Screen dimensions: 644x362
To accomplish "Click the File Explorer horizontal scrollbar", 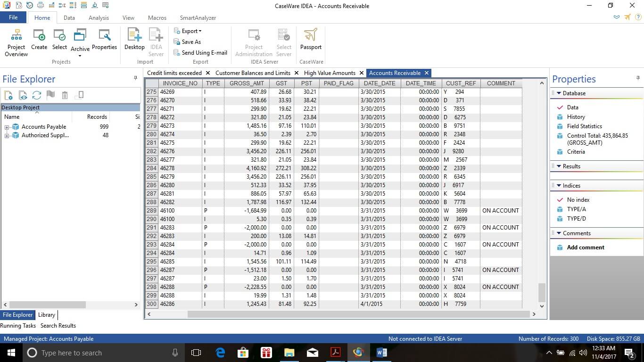I will coord(48,305).
